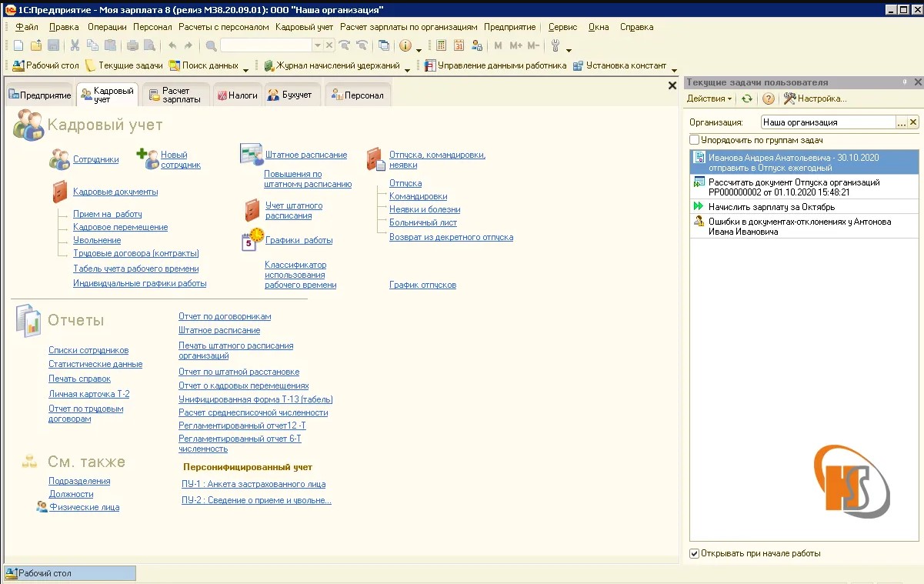Open the Табель учета рабочего времени link
Image resolution: width=924 pixels, height=584 pixels.
(x=136, y=269)
